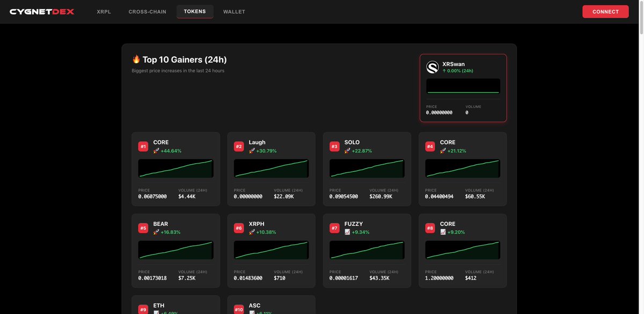Click the XRSwan price sparkline chart
Image resolution: width=644 pixels, height=314 pixels.
coord(463,86)
